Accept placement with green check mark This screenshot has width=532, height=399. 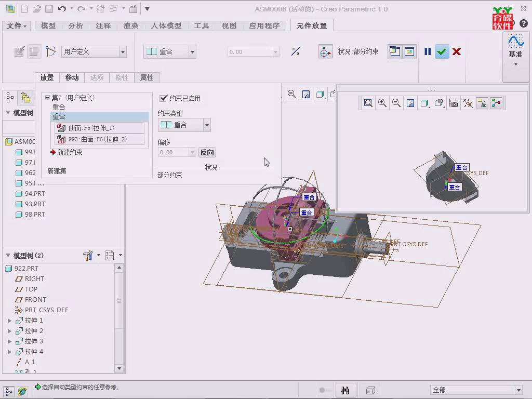coord(442,51)
